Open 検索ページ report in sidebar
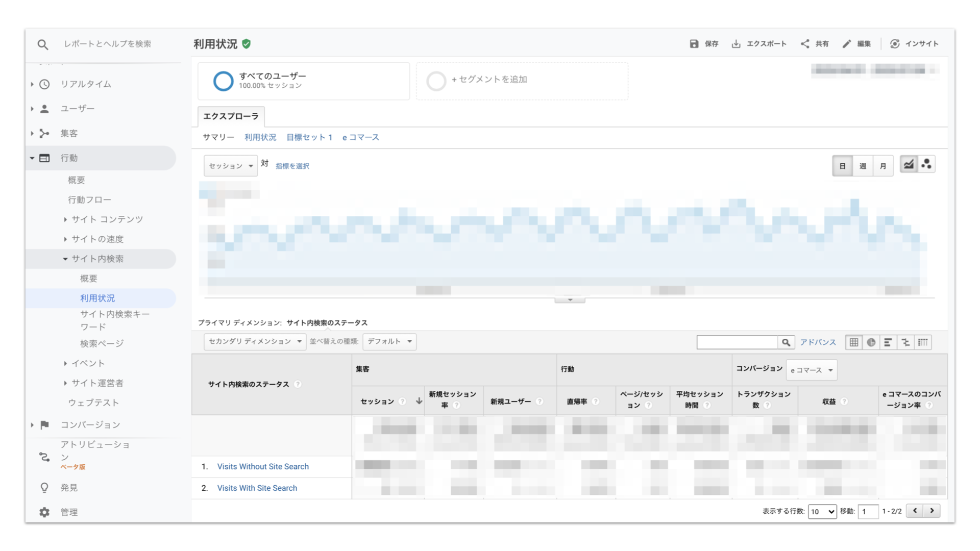This screenshot has width=980, height=551. pyautogui.click(x=102, y=343)
